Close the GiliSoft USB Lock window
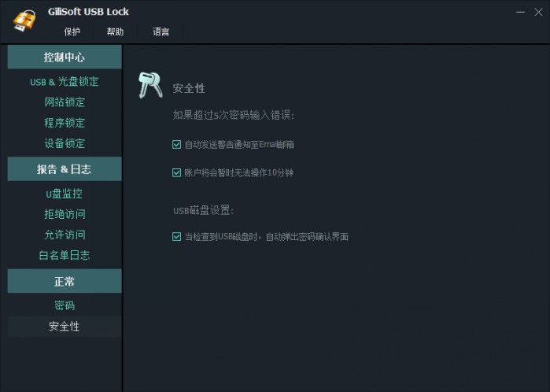The width and height of the screenshot is (550, 392). [x=538, y=13]
